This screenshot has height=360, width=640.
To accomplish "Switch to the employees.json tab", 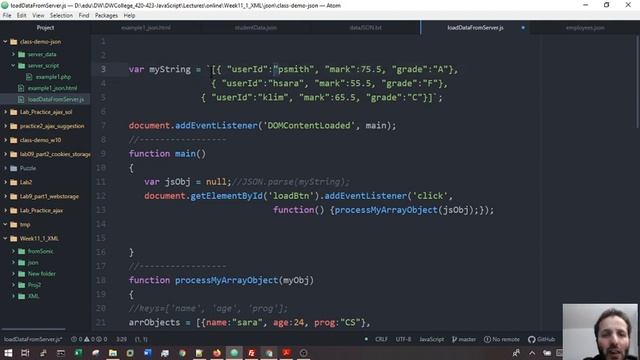I will pyautogui.click(x=585, y=28).
